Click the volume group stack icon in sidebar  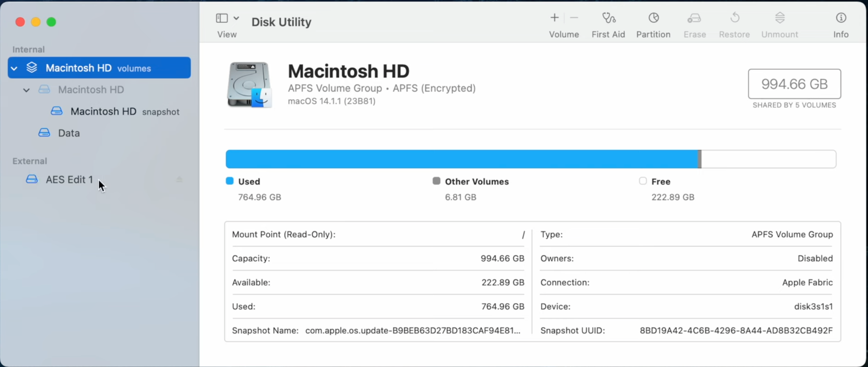(x=32, y=68)
